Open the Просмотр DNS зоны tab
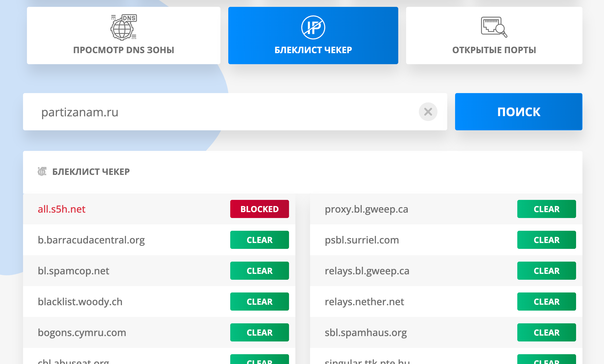The height and width of the screenshot is (364, 604). pyautogui.click(x=123, y=50)
